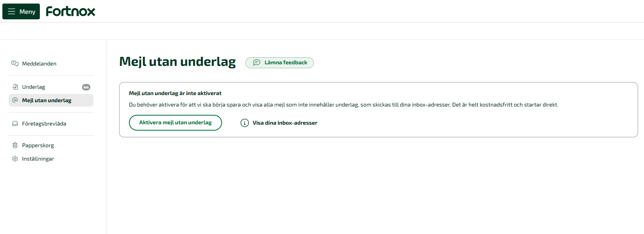
Task: Open Inställningar in the sidebar
Action: click(38, 159)
